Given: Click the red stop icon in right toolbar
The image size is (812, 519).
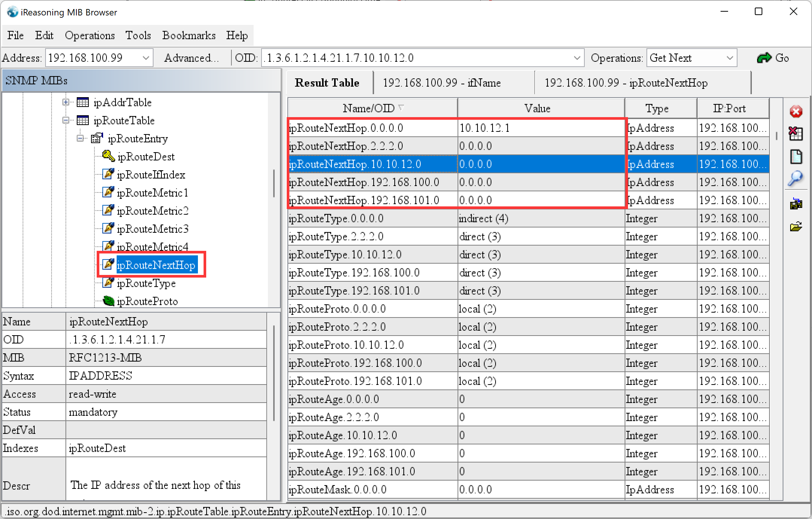Looking at the screenshot, I should pyautogui.click(x=796, y=111).
